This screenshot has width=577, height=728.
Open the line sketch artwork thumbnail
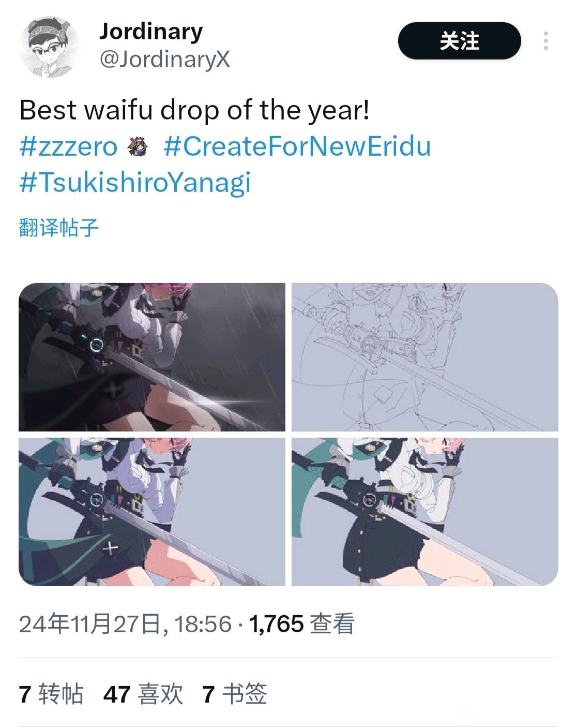click(425, 357)
